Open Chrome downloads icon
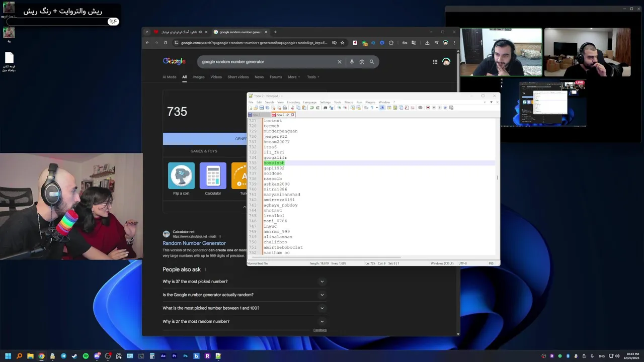Screen dimensions: 644x362 427,43
